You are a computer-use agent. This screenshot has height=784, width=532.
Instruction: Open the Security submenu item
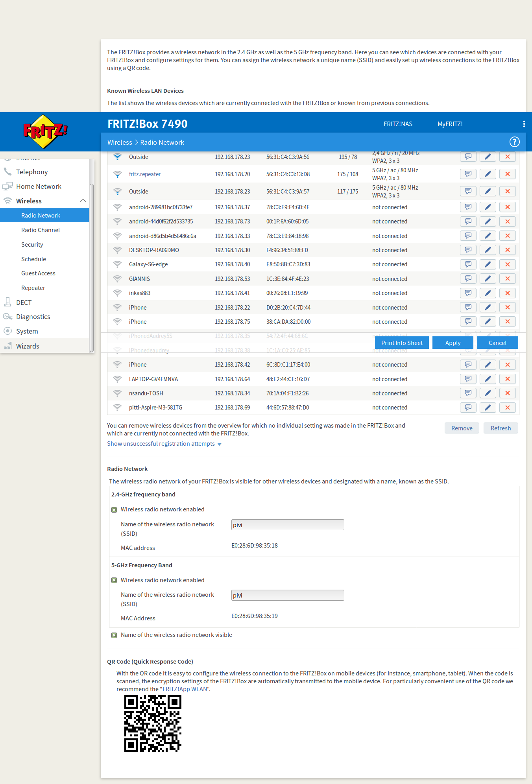tap(32, 245)
